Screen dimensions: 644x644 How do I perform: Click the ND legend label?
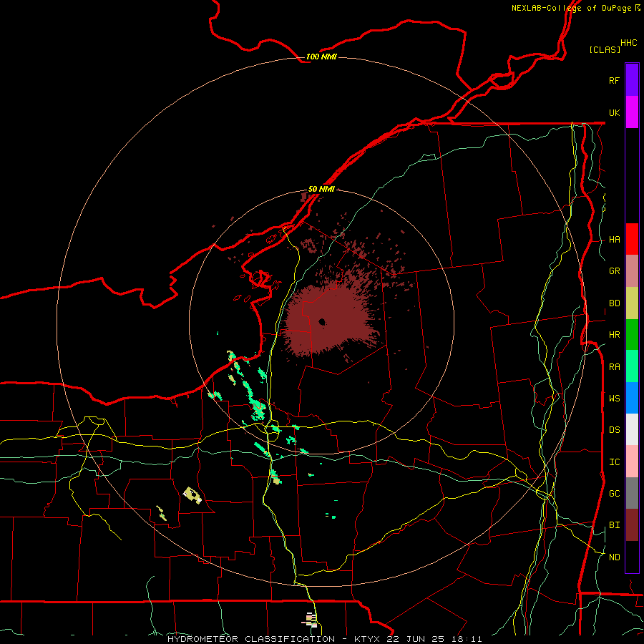coord(614,557)
